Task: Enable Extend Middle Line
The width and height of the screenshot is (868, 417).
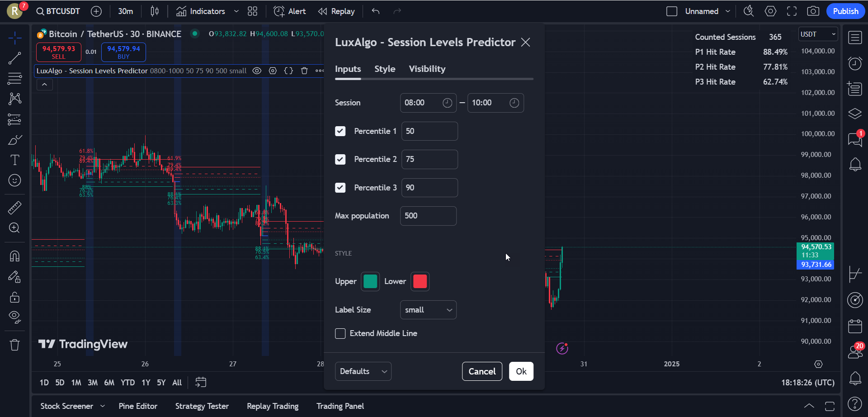Action: tap(340, 333)
